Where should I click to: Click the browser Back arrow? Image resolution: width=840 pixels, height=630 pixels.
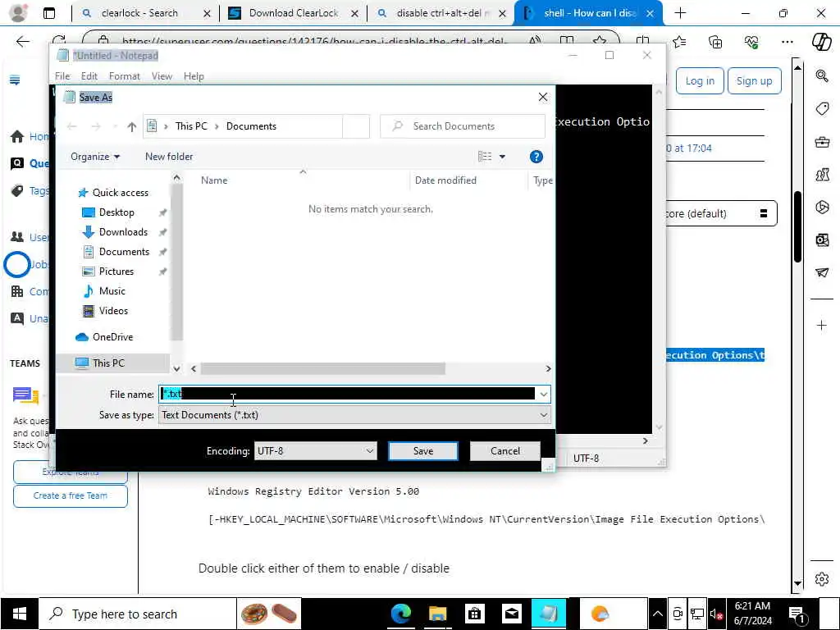[22, 41]
